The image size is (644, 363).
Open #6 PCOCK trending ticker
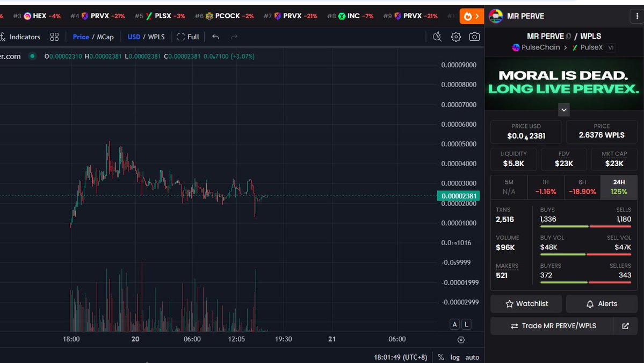point(225,16)
